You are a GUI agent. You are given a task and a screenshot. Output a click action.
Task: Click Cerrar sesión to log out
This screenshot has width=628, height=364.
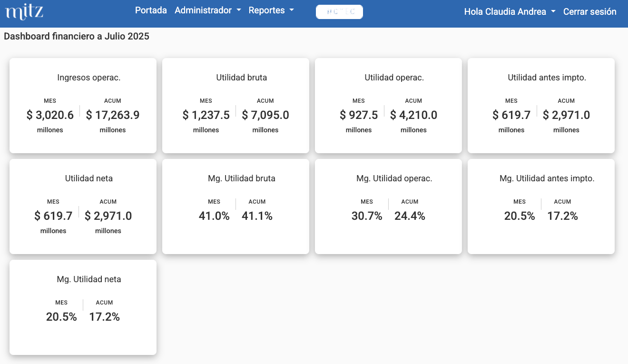click(x=589, y=12)
